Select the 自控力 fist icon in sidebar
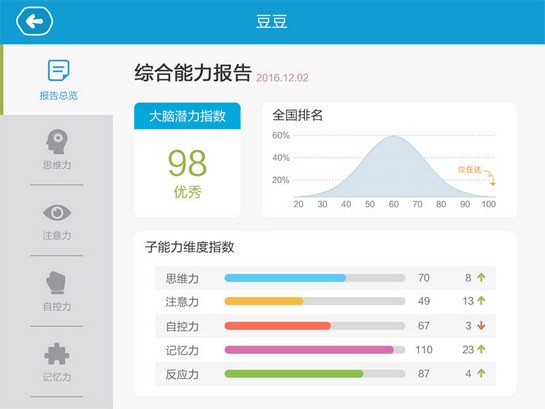 coord(56,283)
